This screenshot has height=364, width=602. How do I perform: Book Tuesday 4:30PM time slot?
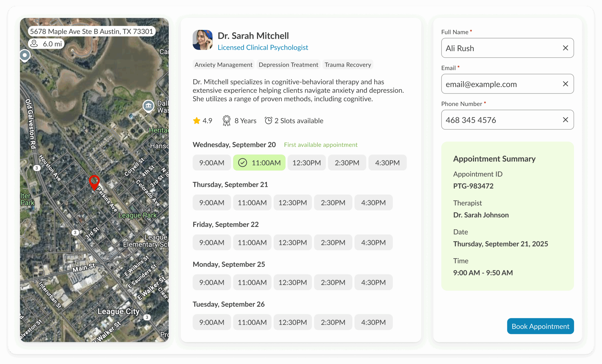(373, 322)
